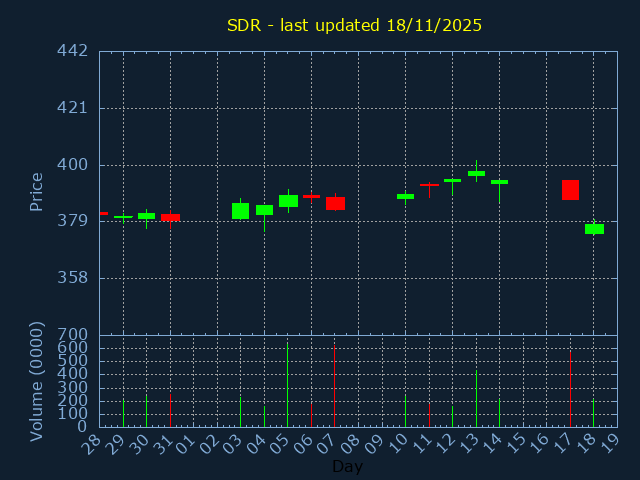The height and width of the screenshot is (480, 640).
Task: Click the green candlestick on day 05
Action: (288, 201)
